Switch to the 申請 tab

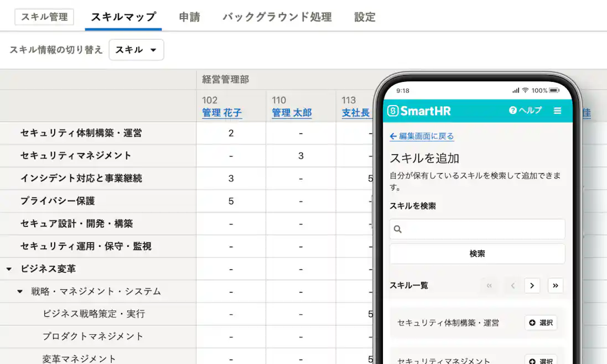point(189,17)
